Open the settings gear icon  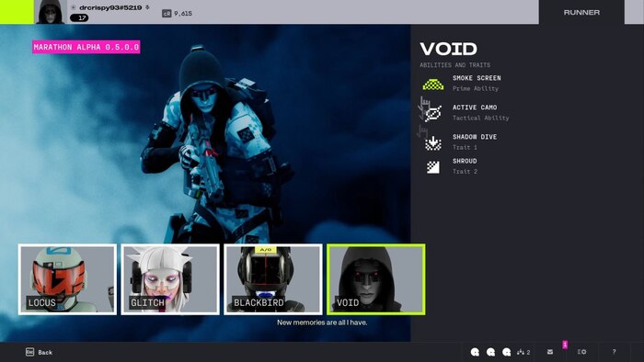(581, 352)
